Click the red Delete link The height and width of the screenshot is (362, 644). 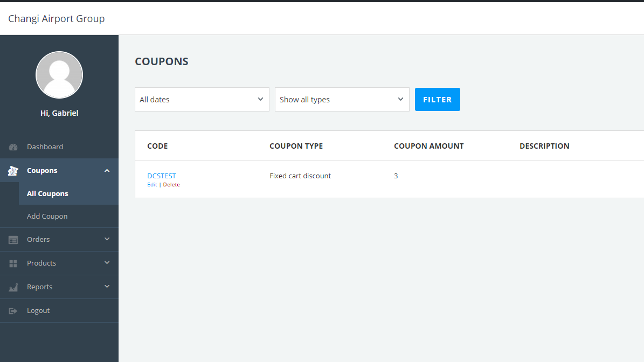pyautogui.click(x=171, y=185)
